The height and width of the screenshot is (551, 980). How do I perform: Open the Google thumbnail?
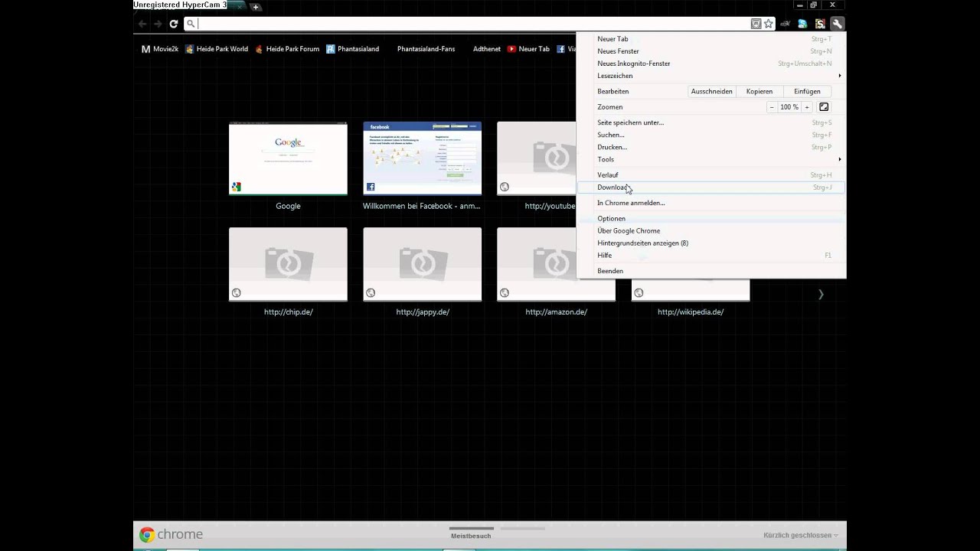[288, 158]
